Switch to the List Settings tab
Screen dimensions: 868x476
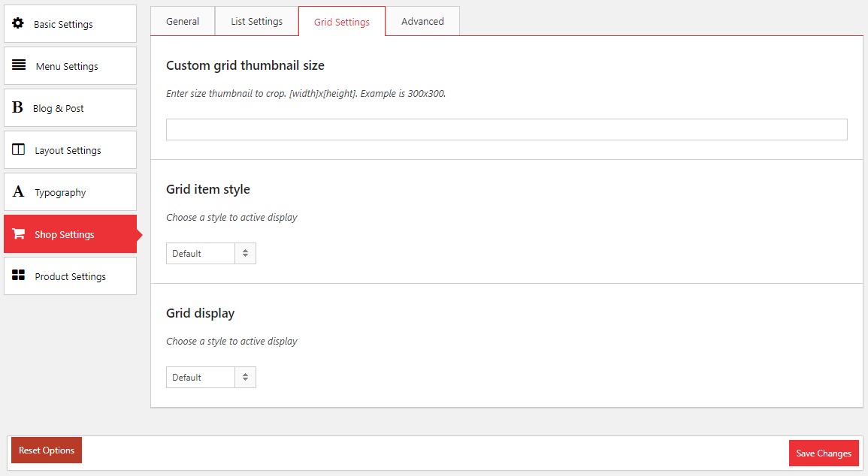pyautogui.click(x=256, y=21)
